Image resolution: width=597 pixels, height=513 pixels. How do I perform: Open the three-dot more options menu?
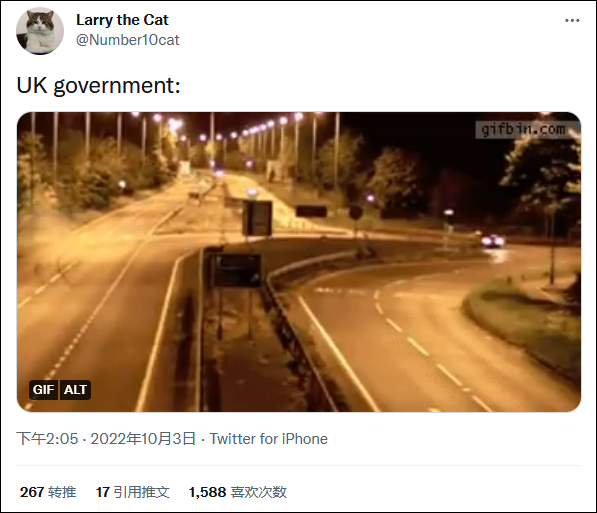(572, 21)
